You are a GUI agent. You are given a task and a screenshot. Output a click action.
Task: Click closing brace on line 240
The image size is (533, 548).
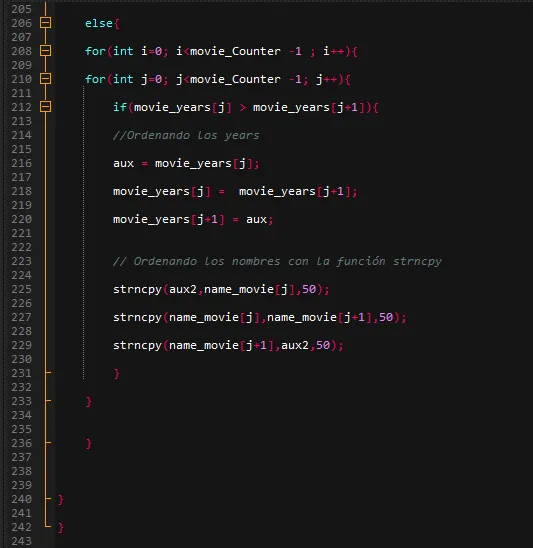click(x=60, y=499)
